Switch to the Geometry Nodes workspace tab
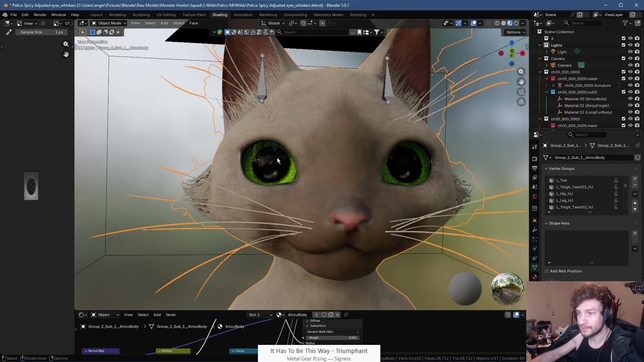Screen dimensions: 644x362 [329, 15]
